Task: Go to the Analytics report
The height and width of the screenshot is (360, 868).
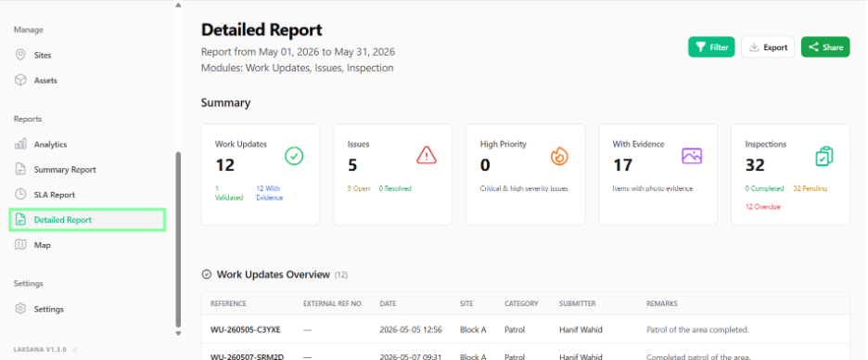Action: click(x=50, y=145)
